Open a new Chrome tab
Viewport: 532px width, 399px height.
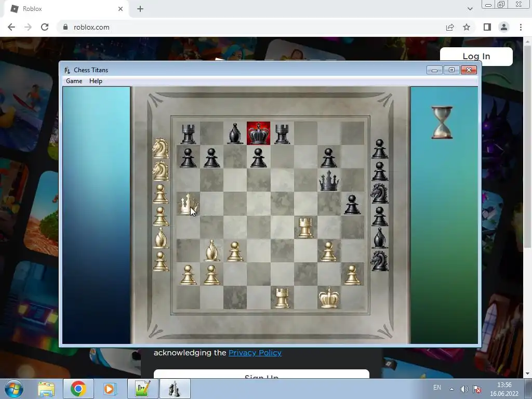pyautogui.click(x=140, y=9)
